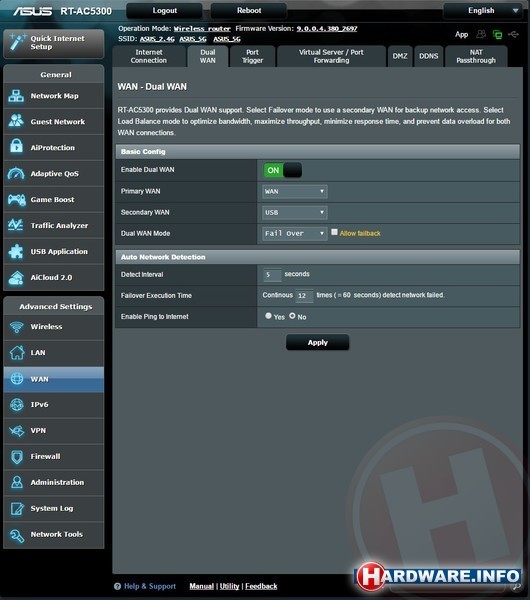The height and width of the screenshot is (600, 530).
Task: Click the WAN globe icon
Action: click(17, 378)
